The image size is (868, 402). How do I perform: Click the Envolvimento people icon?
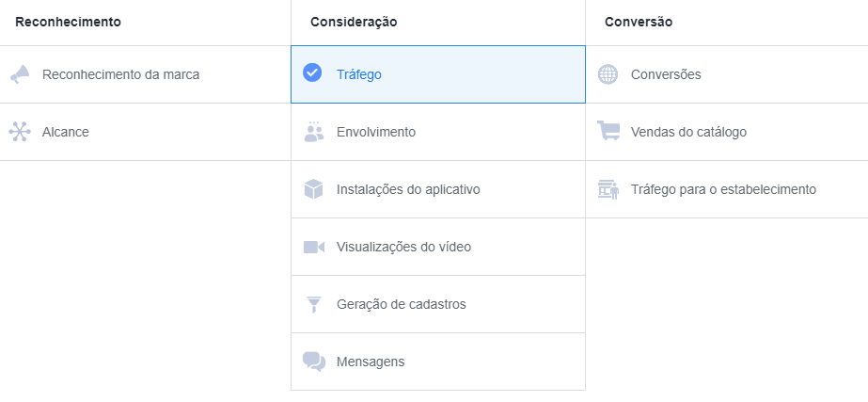[x=313, y=132]
